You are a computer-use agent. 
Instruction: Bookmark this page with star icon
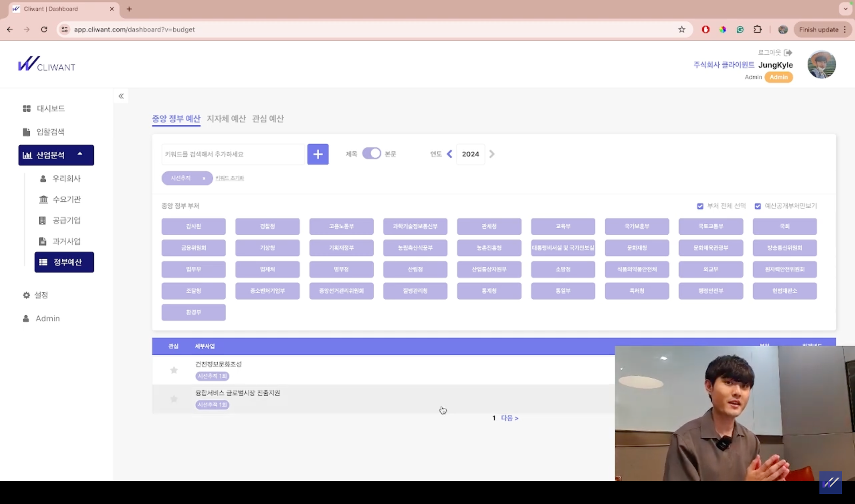click(681, 29)
